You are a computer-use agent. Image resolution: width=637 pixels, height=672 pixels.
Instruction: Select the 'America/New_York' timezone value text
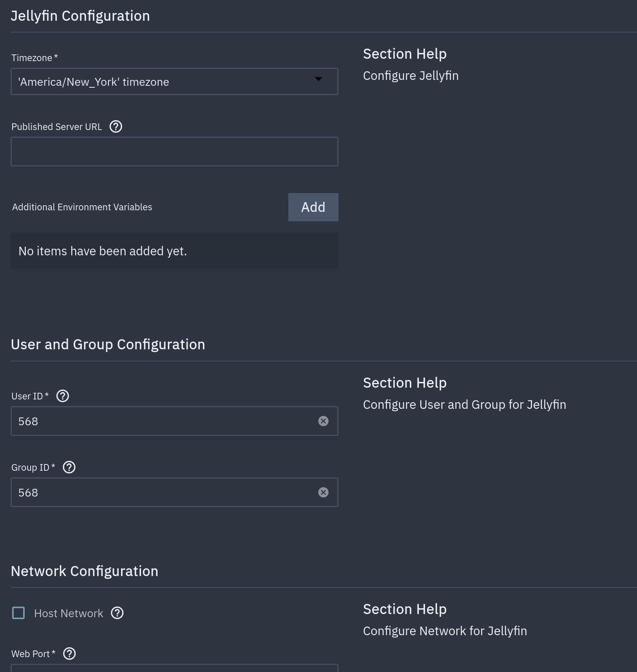coord(94,82)
